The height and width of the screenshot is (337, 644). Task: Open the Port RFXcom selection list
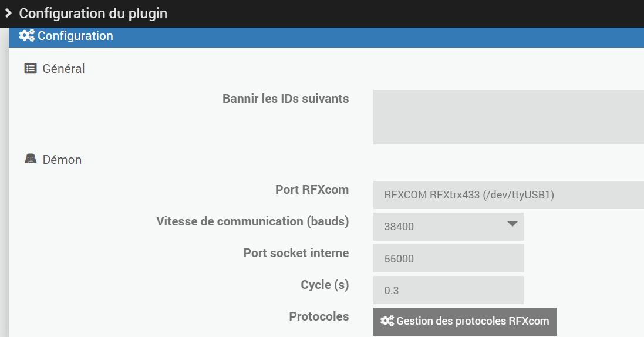point(508,195)
